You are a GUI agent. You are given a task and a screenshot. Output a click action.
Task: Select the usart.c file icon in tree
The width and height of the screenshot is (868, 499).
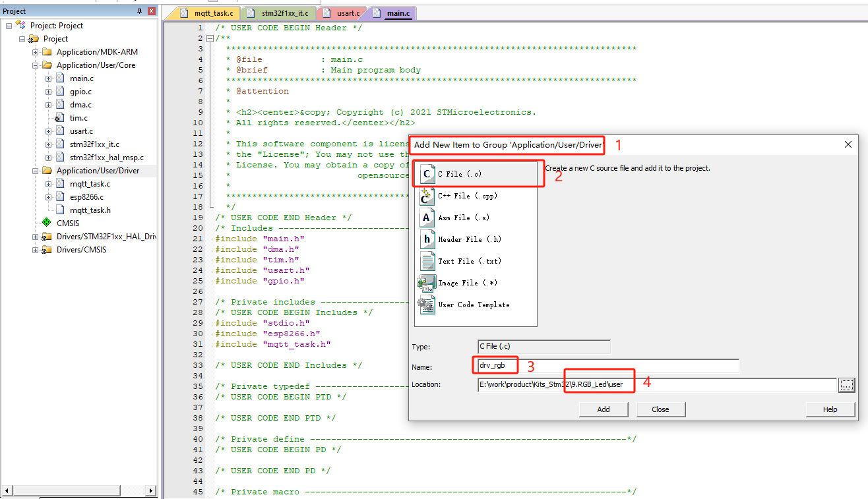pos(60,131)
